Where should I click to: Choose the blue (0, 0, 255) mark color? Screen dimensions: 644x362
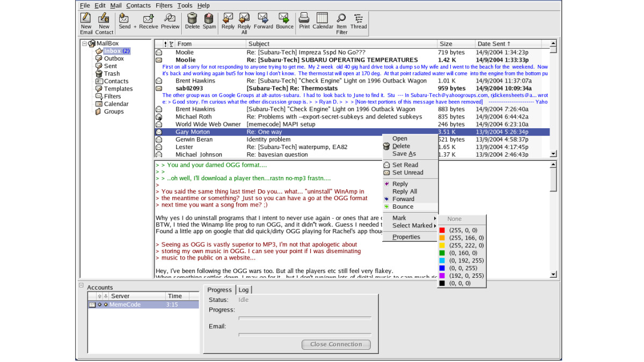click(x=462, y=268)
